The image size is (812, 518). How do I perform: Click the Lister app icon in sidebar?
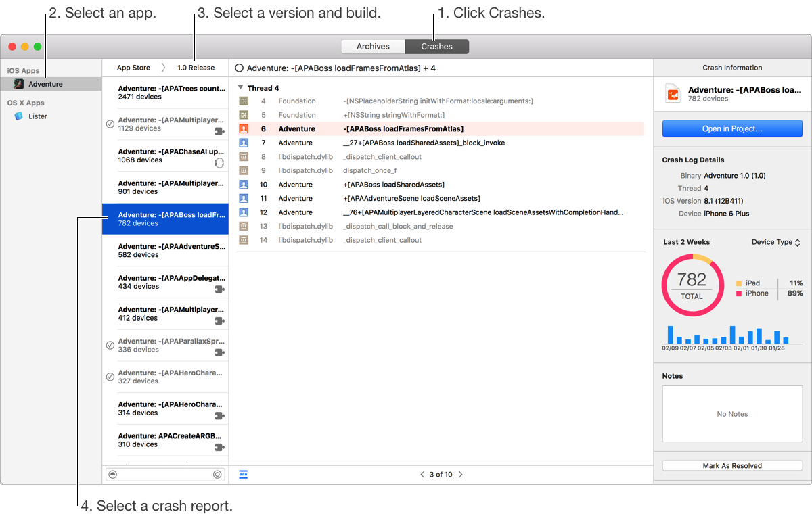19,116
